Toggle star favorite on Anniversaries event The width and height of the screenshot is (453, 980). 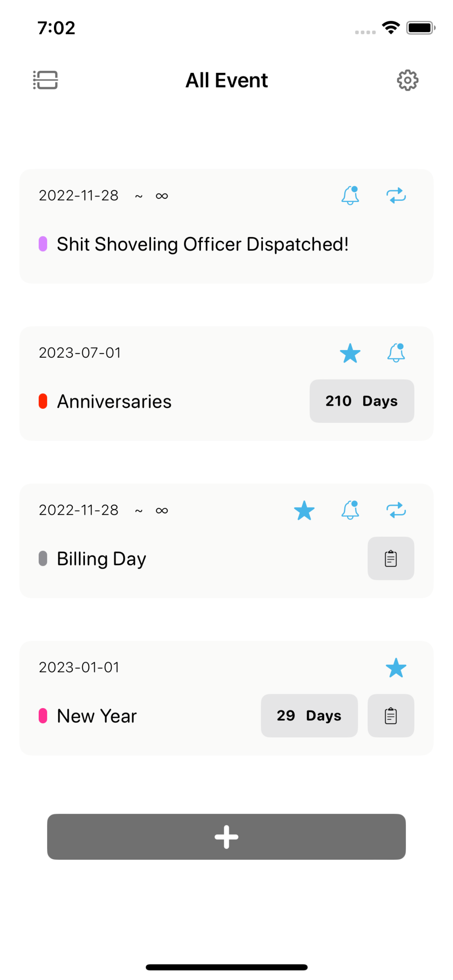click(x=350, y=353)
